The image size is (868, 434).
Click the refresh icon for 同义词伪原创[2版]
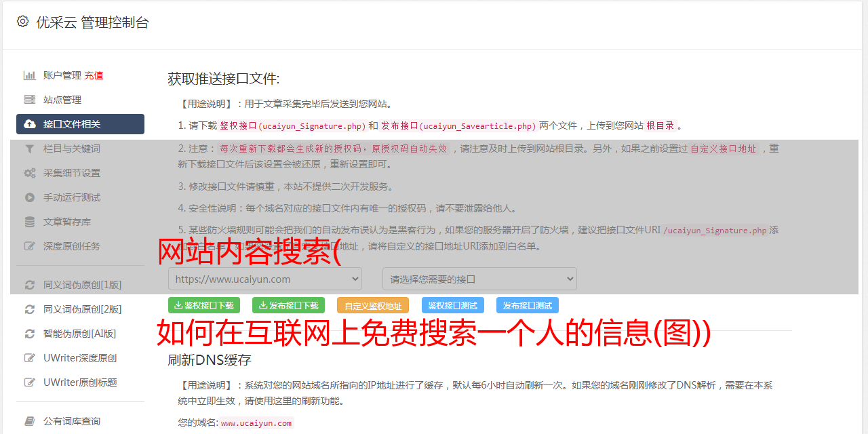(30, 309)
